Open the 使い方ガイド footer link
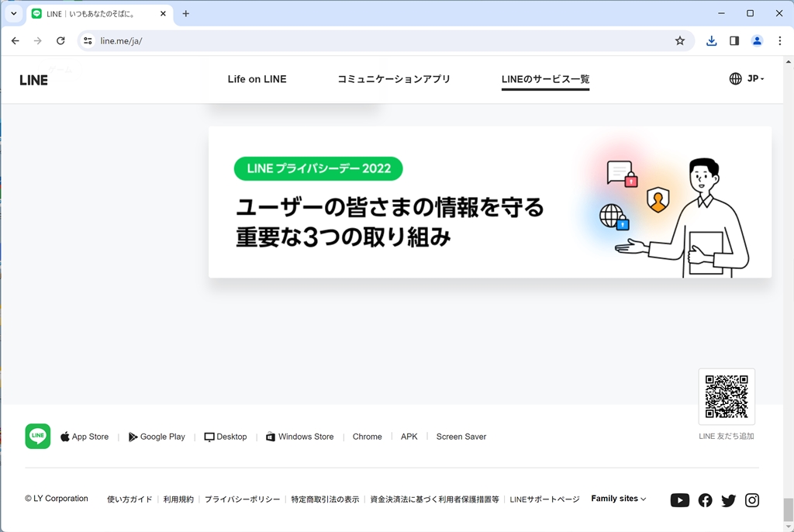Screen dimensions: 794x532 click(x=129, y=499)
